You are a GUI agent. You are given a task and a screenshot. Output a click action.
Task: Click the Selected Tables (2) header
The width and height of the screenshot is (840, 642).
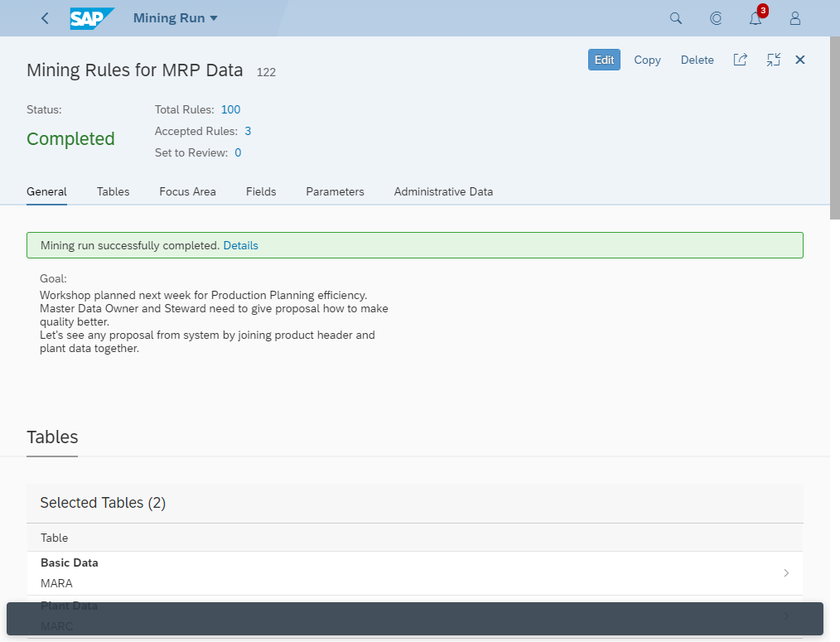point(103,503)
